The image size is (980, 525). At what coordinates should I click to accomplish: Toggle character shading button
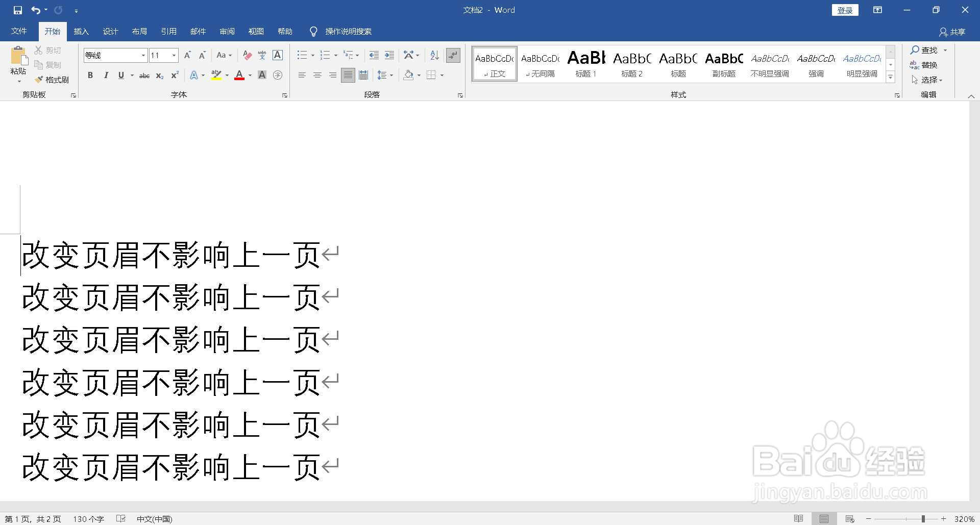point(262,75)
